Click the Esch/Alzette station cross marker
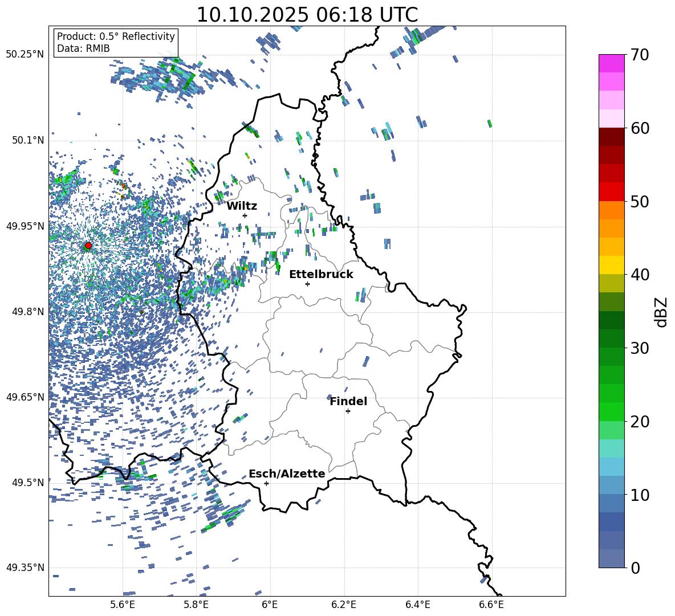 (x=266, y=483)
